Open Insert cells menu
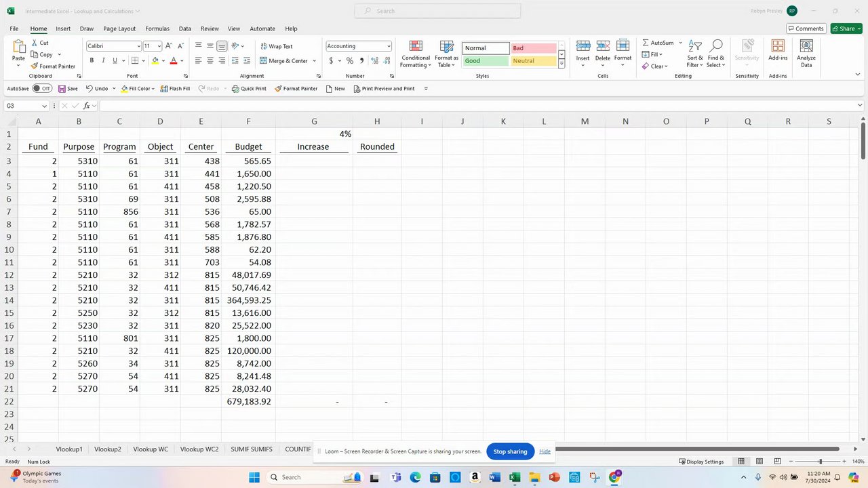The image size is (868, 488). pyautogui.click(x=583, y=54)
